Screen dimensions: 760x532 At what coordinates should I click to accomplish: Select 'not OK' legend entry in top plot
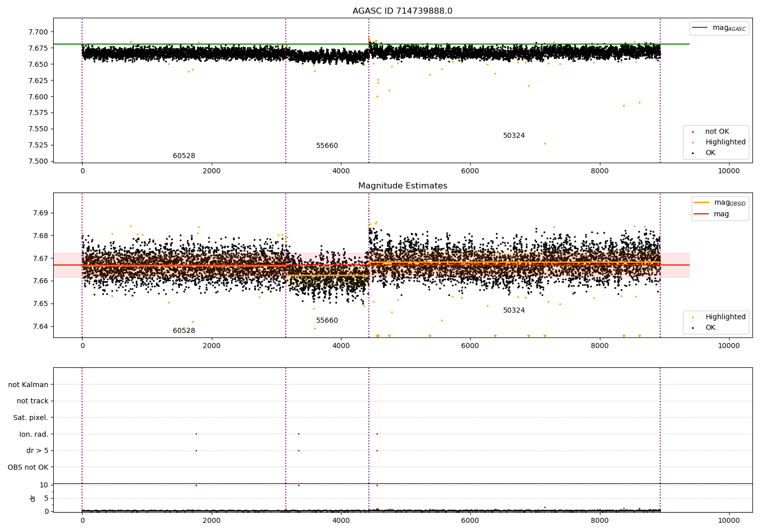(x=710, y=132)
